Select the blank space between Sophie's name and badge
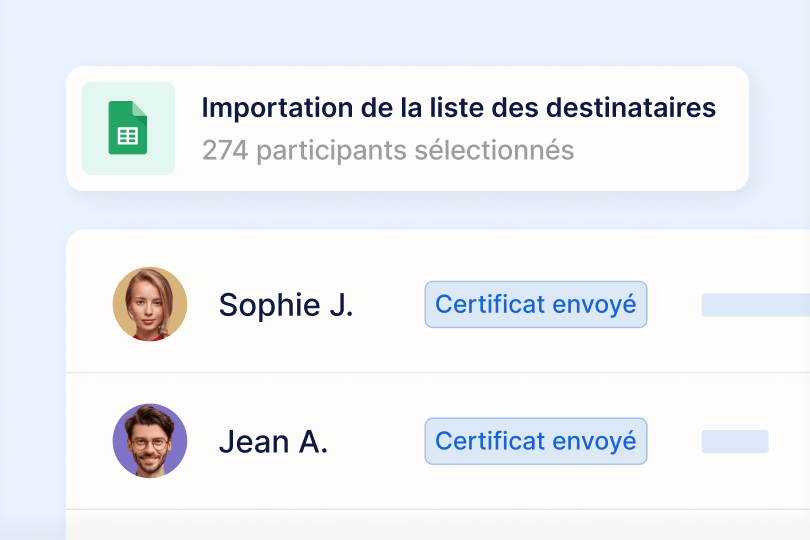The image size is (810, 540). coord(389,305)
